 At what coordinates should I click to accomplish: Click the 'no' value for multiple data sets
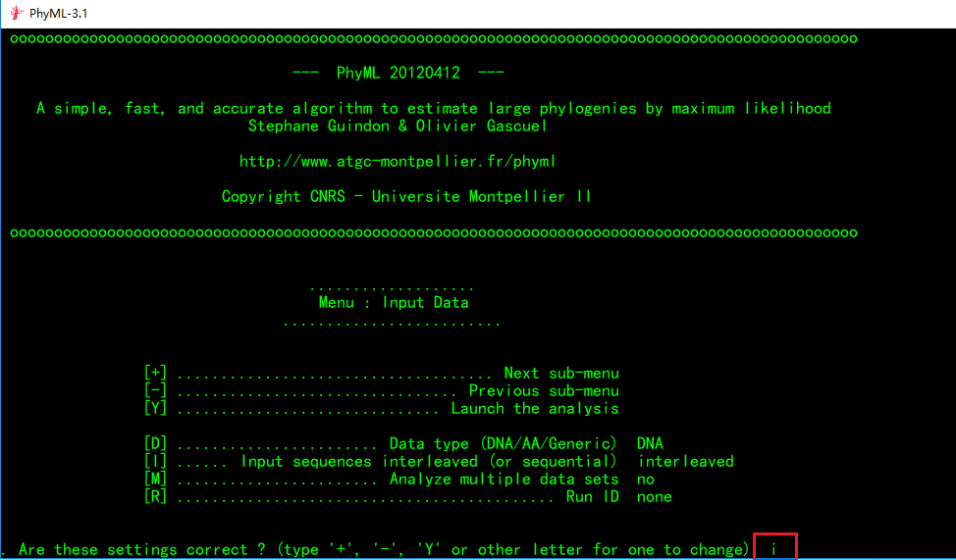click(x=646, y=480)
